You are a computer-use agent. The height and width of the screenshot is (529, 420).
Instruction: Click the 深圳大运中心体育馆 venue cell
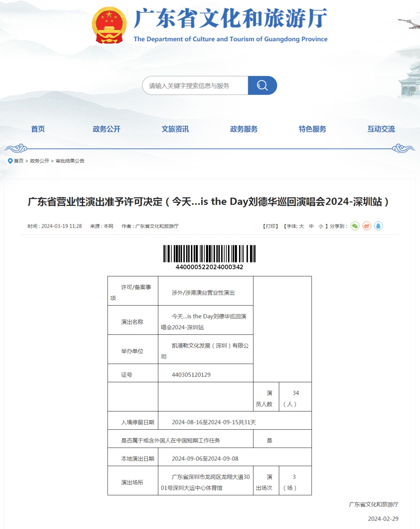point(206,481)
